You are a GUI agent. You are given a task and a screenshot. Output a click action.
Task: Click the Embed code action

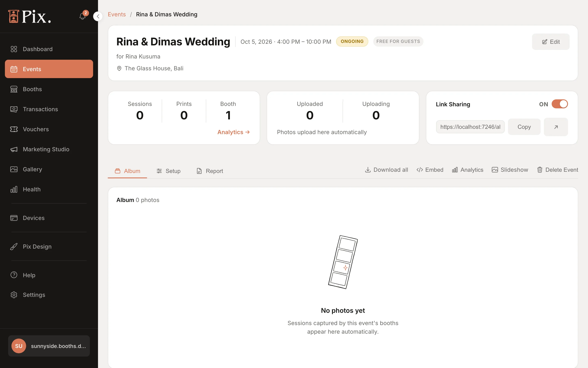[x=430, y=170]
